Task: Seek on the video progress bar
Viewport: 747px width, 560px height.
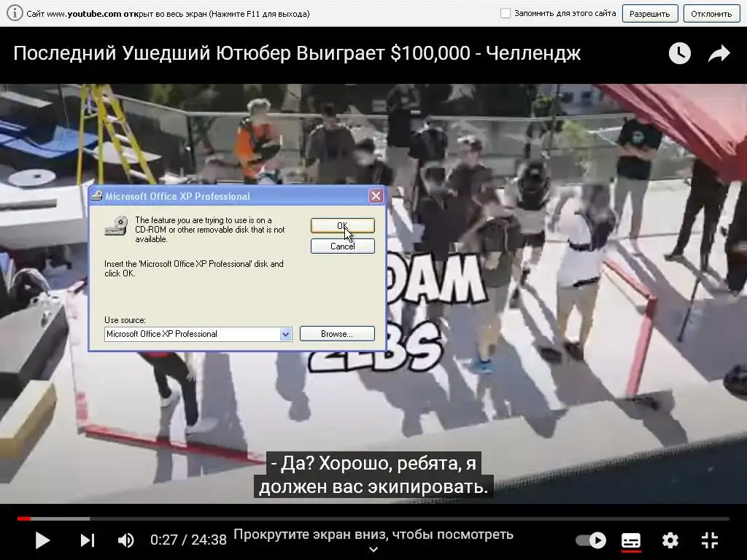Action: coord(373,518)
